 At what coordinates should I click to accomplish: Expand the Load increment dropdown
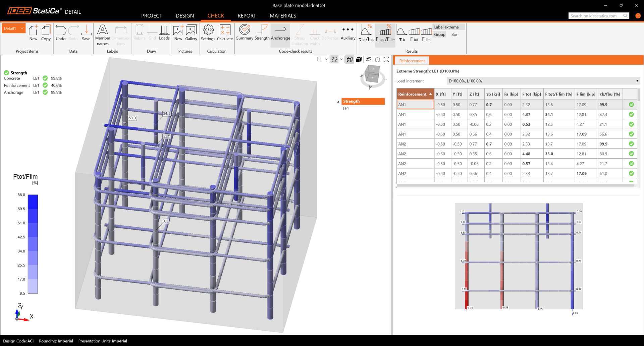point(637,81)
